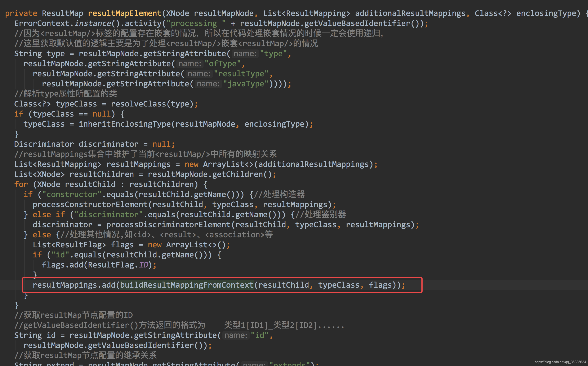Click the processDiscriminatorElement method call
The height and width of the screenshot is (366, 588).
coord(169,225)
